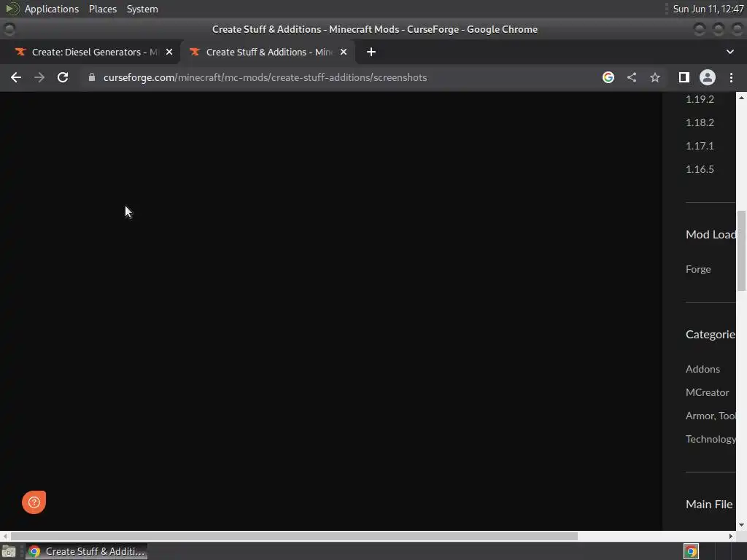
Task: Go back using the browser back arrow
Action: coord(16,77)
